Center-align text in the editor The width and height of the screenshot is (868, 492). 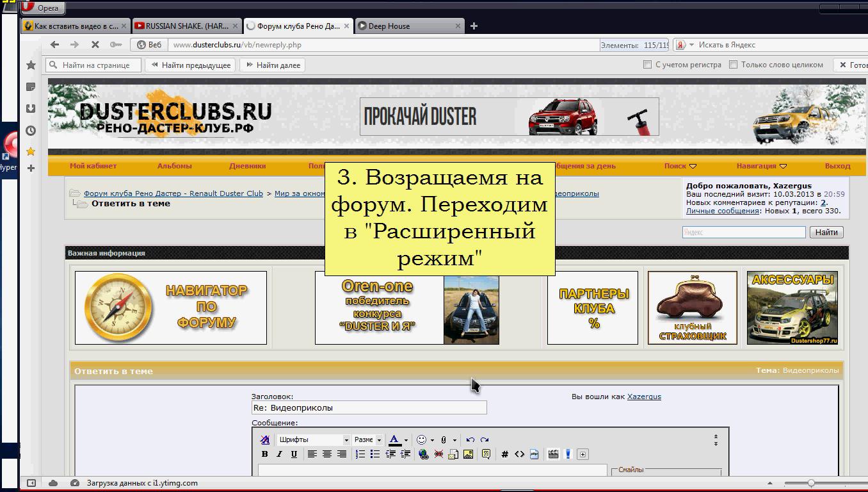(327, 454)
